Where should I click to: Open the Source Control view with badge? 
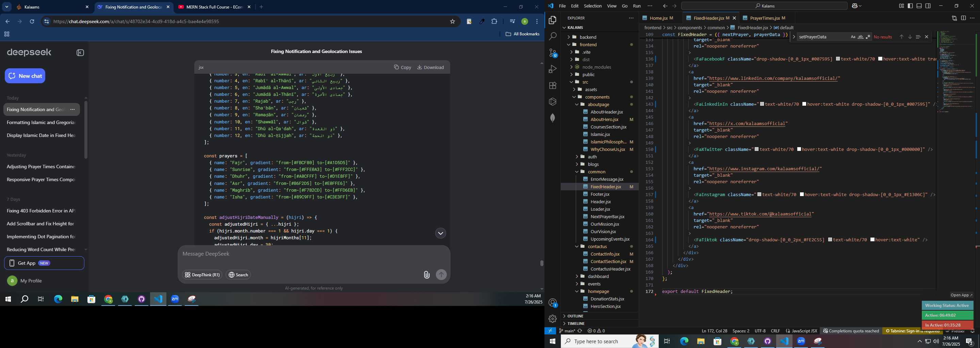coord(552,53)
